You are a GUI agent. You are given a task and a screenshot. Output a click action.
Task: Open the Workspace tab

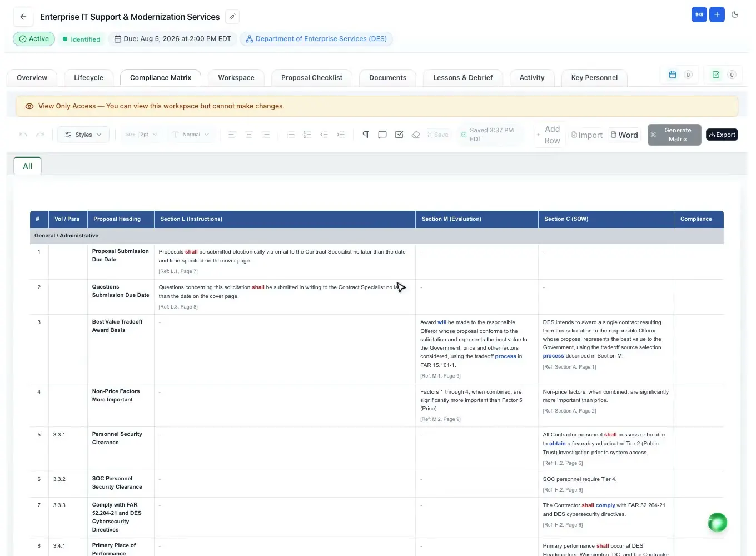click(236, 78)
